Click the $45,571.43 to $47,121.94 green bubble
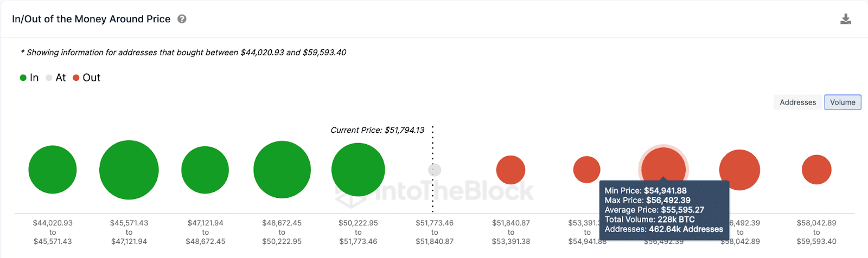868x258 pixels. coord(129,170)
